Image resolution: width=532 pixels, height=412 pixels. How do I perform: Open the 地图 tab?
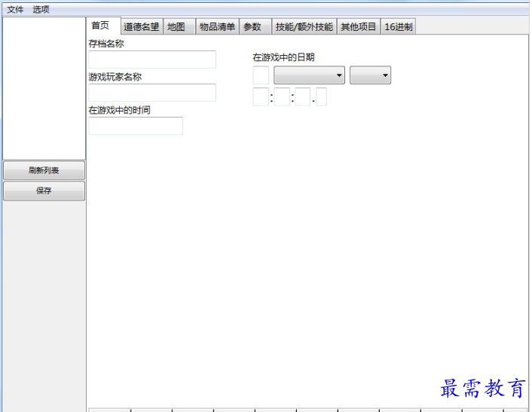point(179,26)
